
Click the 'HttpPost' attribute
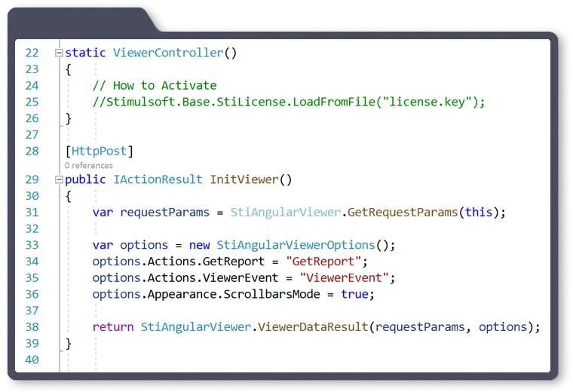pyautogui.click(x=99, y=152)
